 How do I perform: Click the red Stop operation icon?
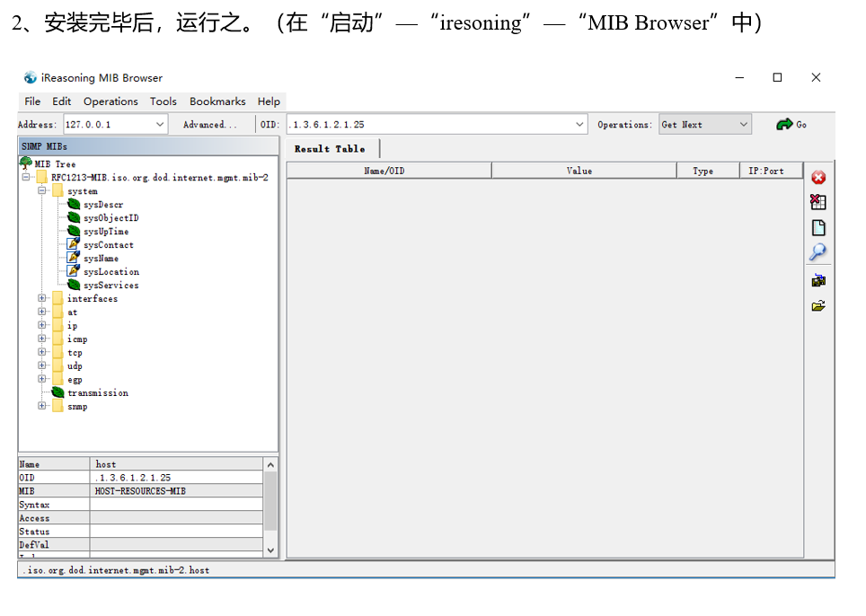pyautogui.click(x=818, y=177)
